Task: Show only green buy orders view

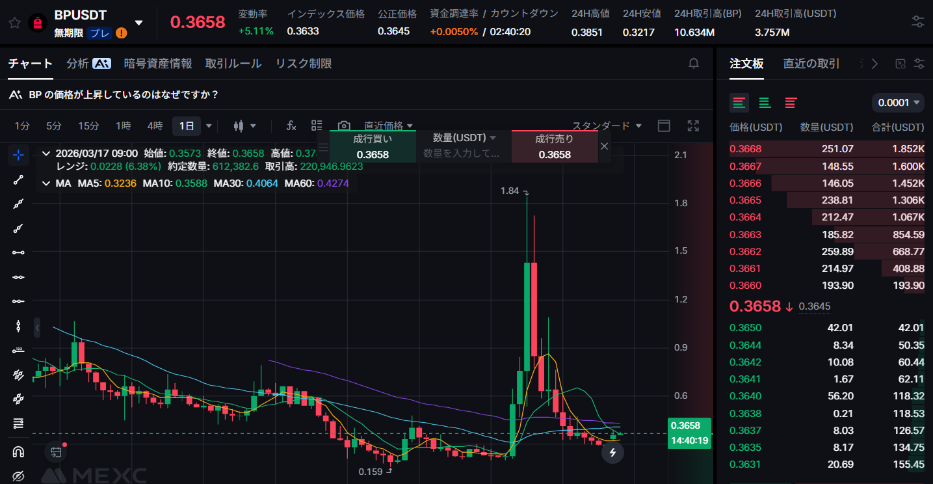Action: [x=765, y=102]
